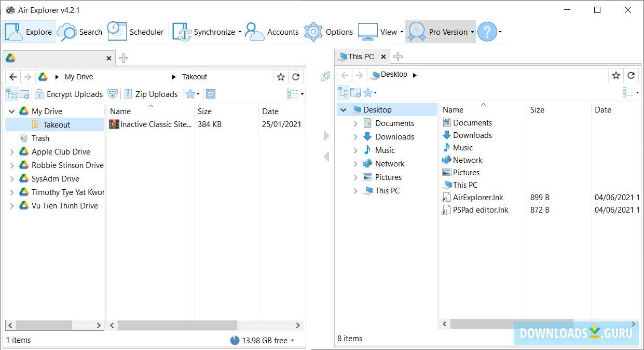Click My Drive in the left breadcrumb
The height and width of the screenshot is (350, 644).
click(x=79, y=77)
